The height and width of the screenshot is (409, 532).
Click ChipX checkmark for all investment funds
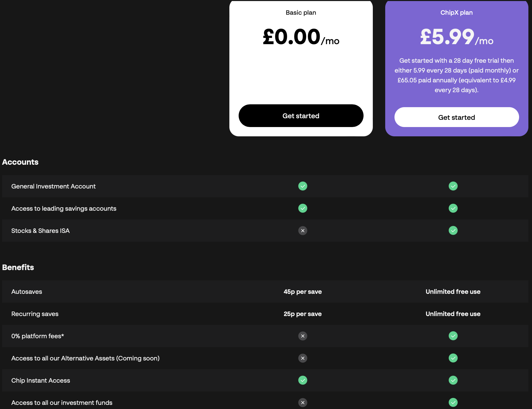point(453,403)
